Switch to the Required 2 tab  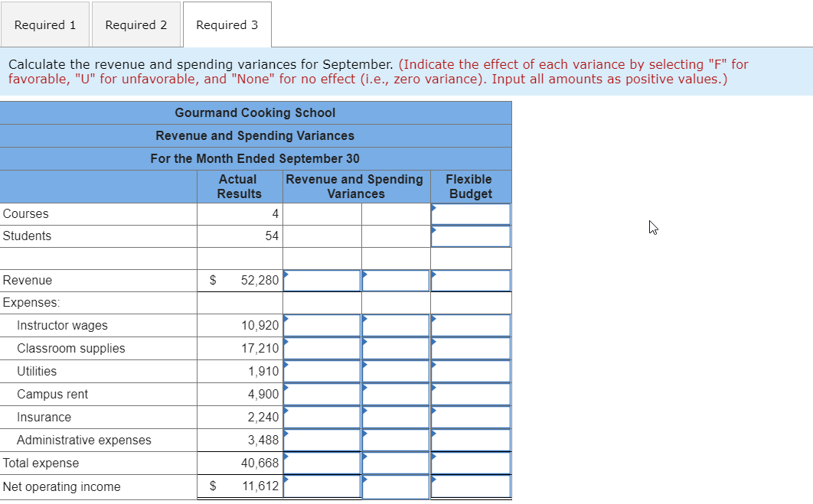(135, 24)
